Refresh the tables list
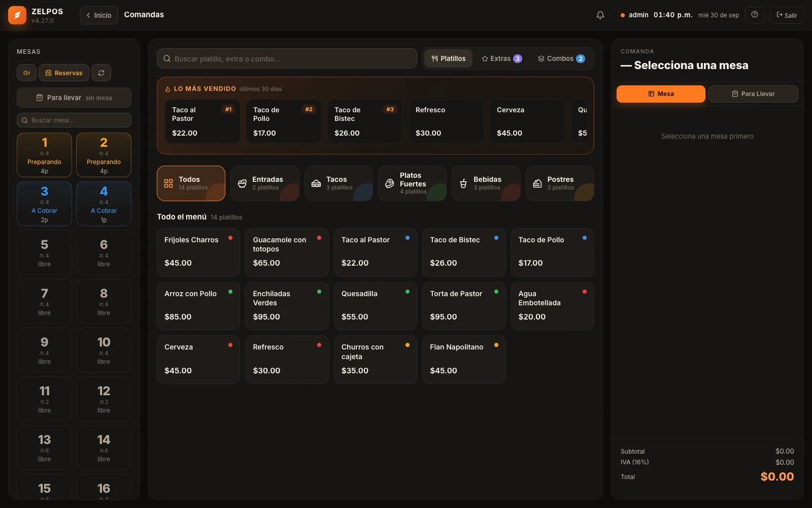This screenshot has width=812, height=508. 101,73
